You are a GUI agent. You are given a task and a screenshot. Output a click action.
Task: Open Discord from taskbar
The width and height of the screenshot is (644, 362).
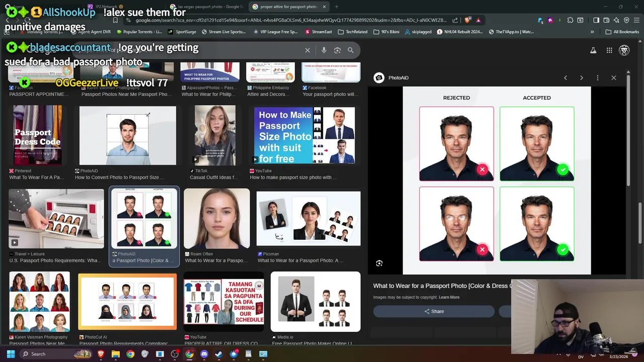click(x=204, y=354)
